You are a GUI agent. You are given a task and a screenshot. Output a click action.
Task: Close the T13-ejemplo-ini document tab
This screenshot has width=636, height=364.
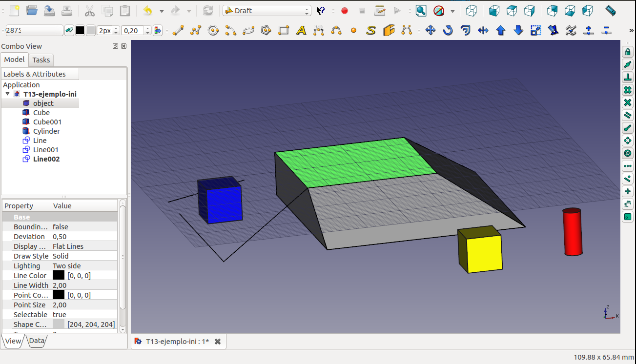coord(218,342)
